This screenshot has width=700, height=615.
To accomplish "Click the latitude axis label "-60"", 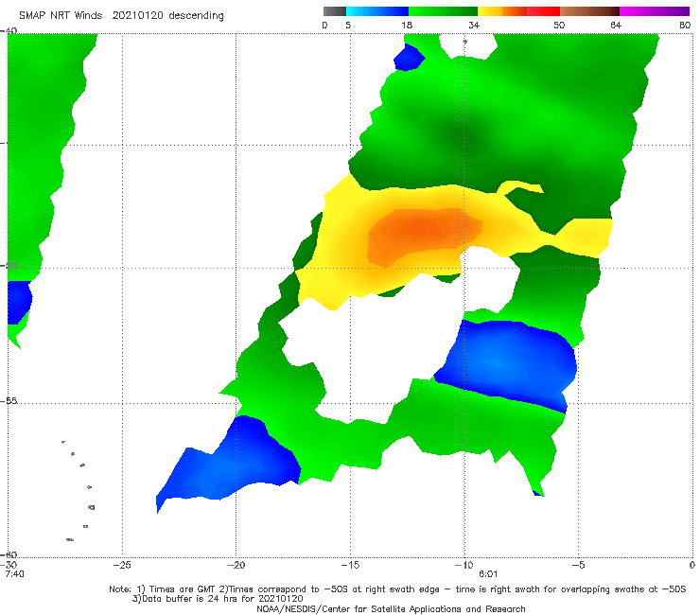I will (9, 555).
